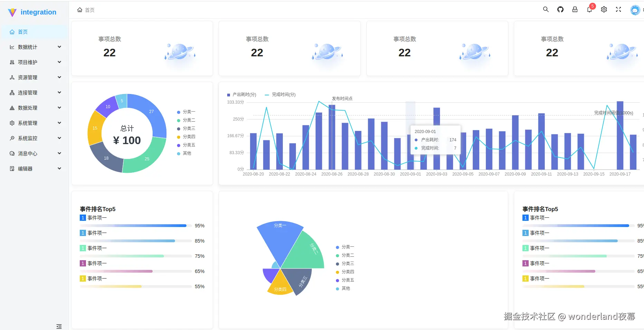Expand the 消息中心 section
This screenshot has height=330, width=644.
point(28,153)
